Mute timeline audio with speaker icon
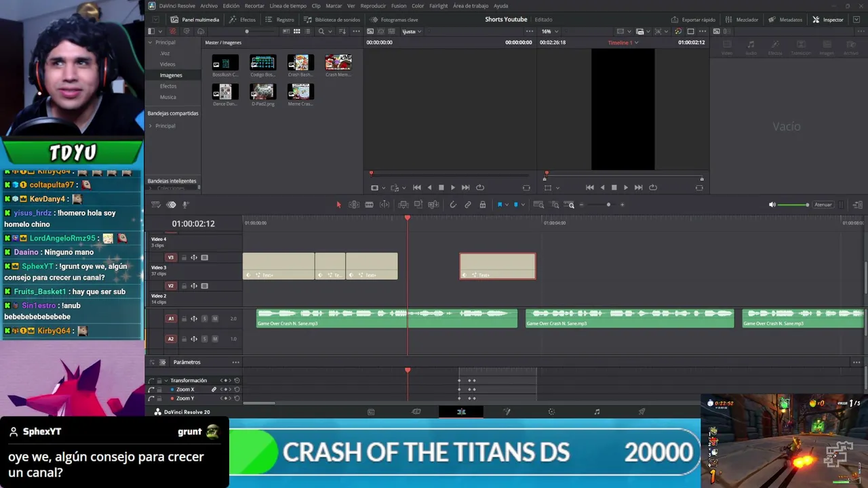The image size is (868, 488). coord(772,205)
